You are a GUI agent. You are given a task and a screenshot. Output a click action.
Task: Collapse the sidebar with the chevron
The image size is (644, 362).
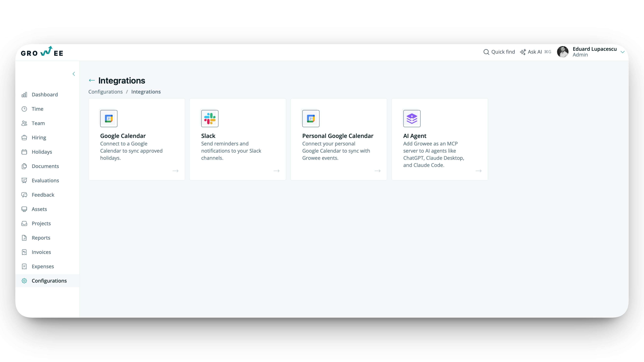pos(74,74)
